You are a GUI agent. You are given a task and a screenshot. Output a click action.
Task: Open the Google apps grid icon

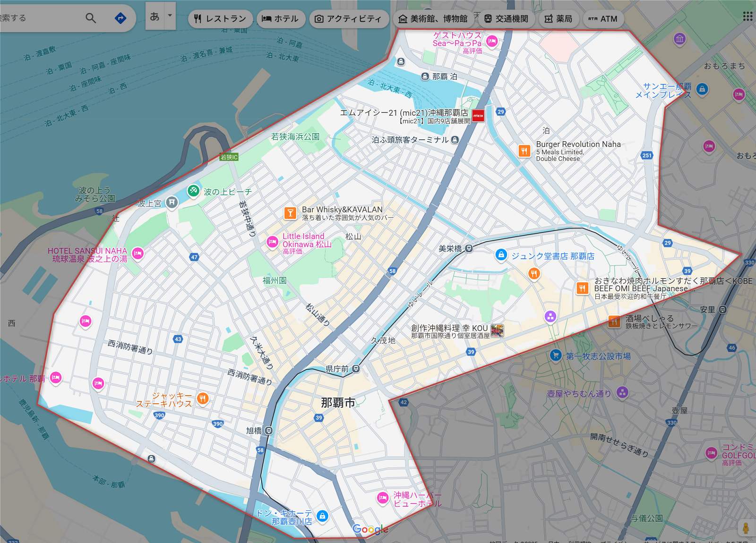tap(747, 17)
